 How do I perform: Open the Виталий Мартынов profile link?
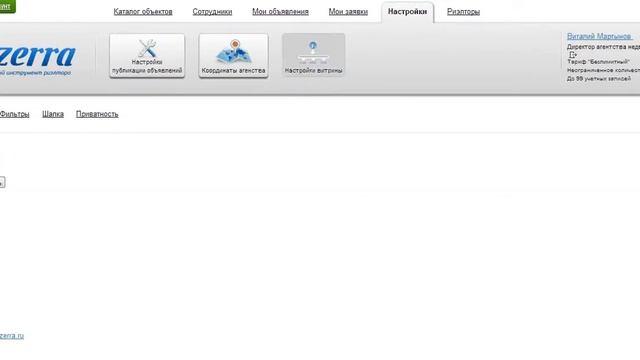[599, 36]
